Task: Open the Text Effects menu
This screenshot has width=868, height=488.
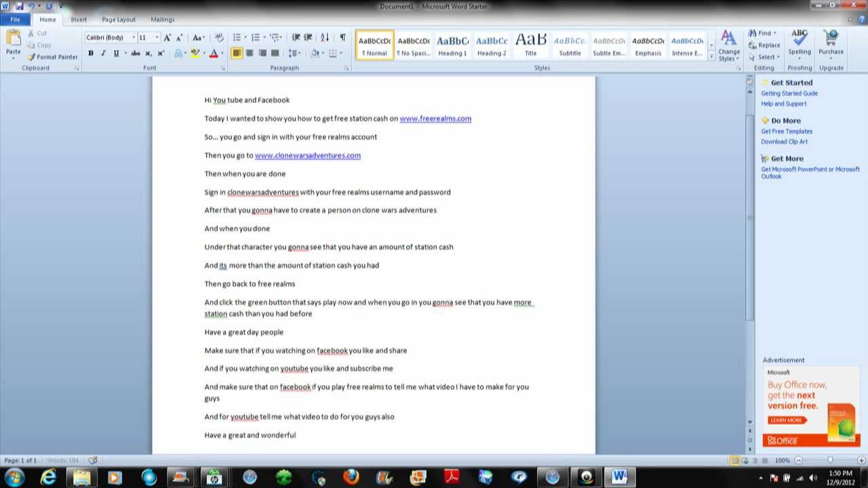Action: (180, 53)
